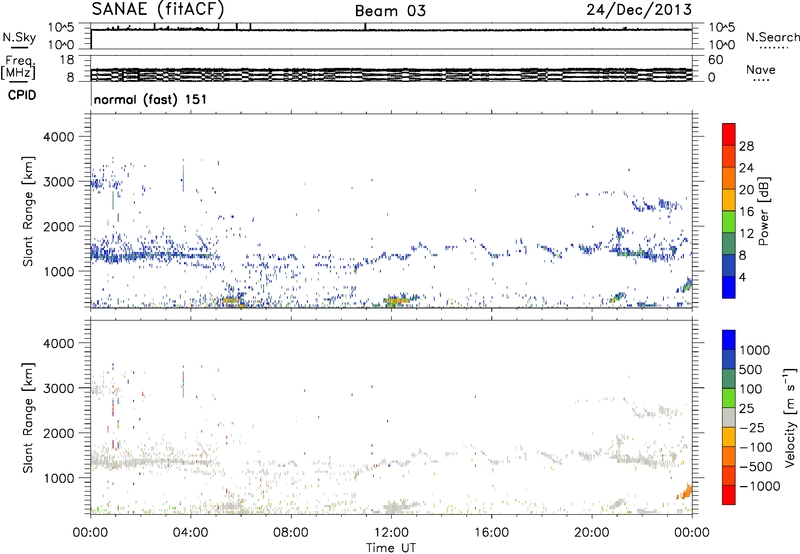The height and width of the screenshot is (554, 800).
Task: Click the 1000 tick on the power panel
Action: pos(58,271)
